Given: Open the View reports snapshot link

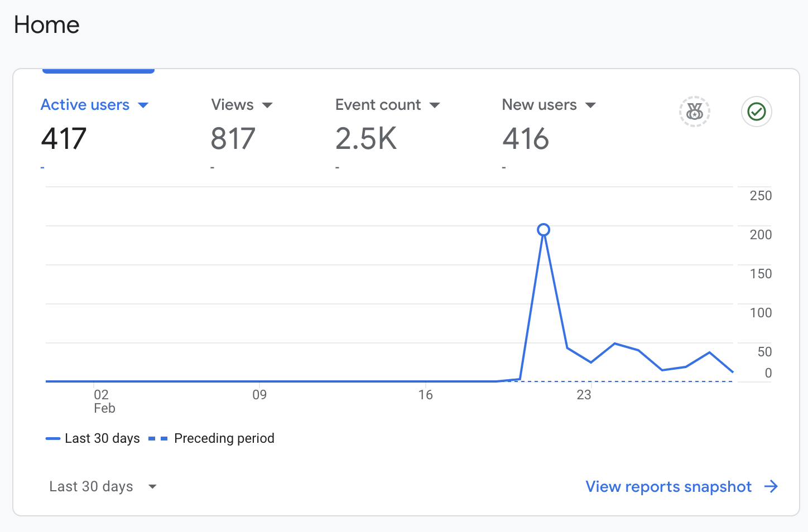Looking at the screenshot, I should point(668,487).
